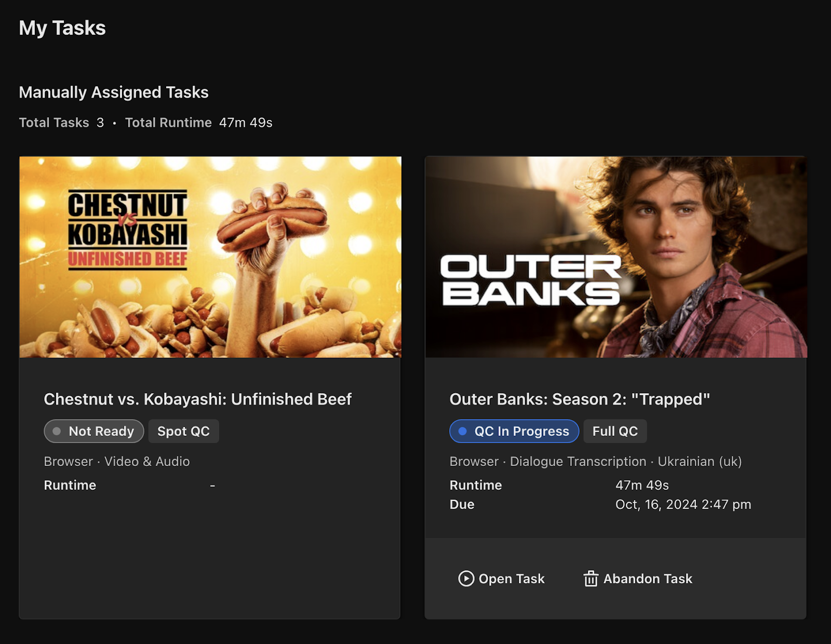Click the Spot QC tag
The height and width of the screenshot is (644, 831).
[x=183, y=431]
